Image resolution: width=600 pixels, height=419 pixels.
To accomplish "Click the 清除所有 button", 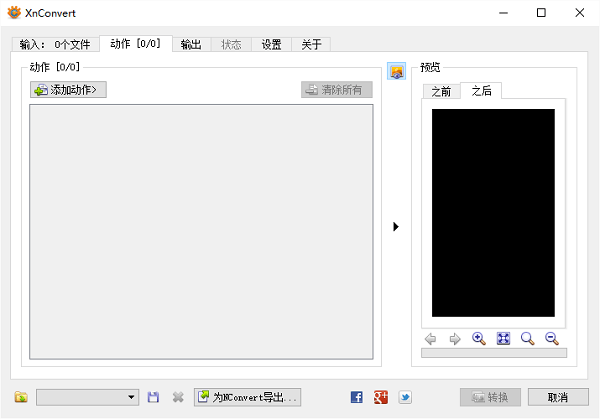I will coord(337,90).
